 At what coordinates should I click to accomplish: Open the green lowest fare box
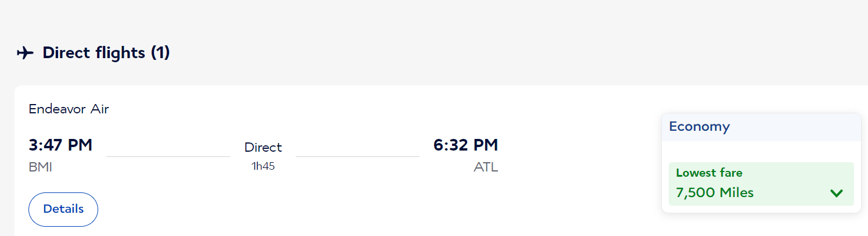click(x=761, y=184)
